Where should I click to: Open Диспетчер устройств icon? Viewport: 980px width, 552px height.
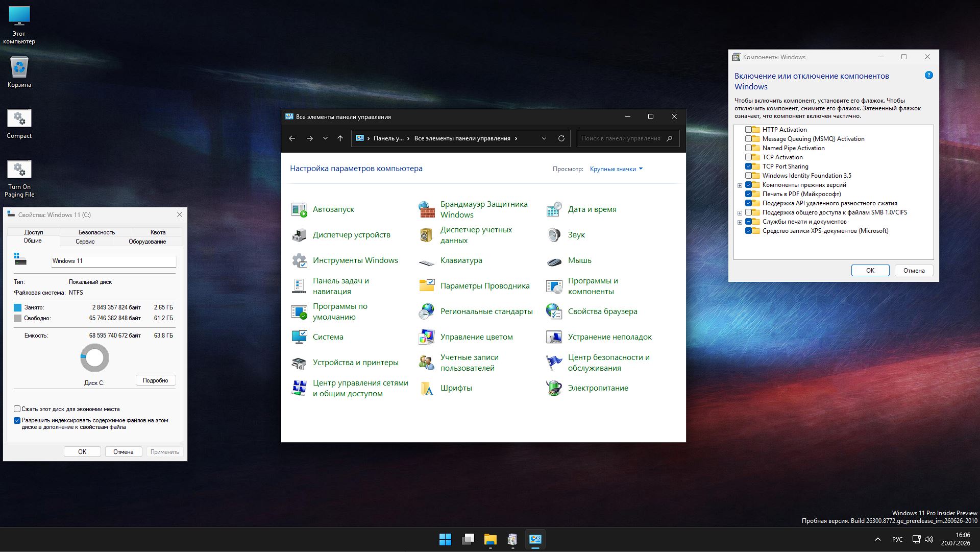[x=299, y=235]
